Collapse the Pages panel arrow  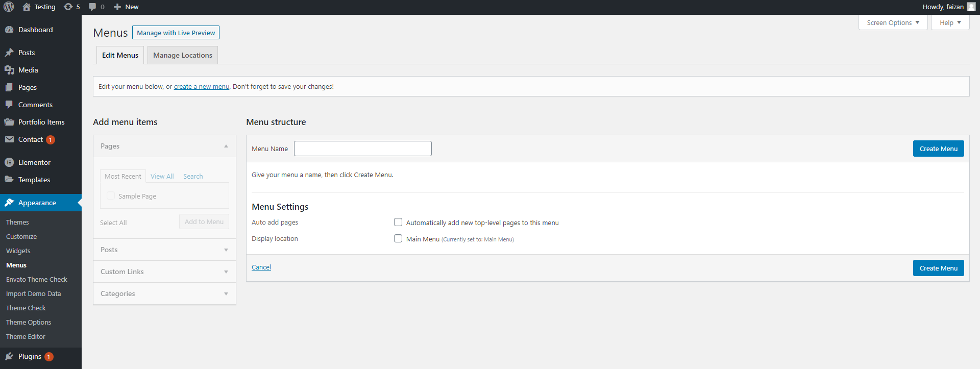click(226, 146)
